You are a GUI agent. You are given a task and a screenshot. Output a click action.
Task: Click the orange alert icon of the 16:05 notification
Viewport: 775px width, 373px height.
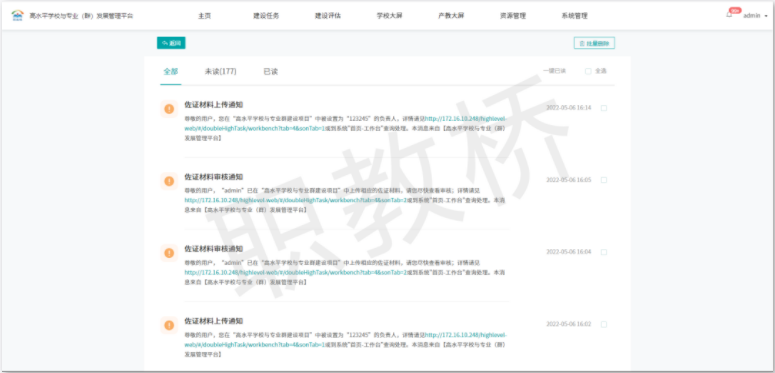tap(169, 181)
